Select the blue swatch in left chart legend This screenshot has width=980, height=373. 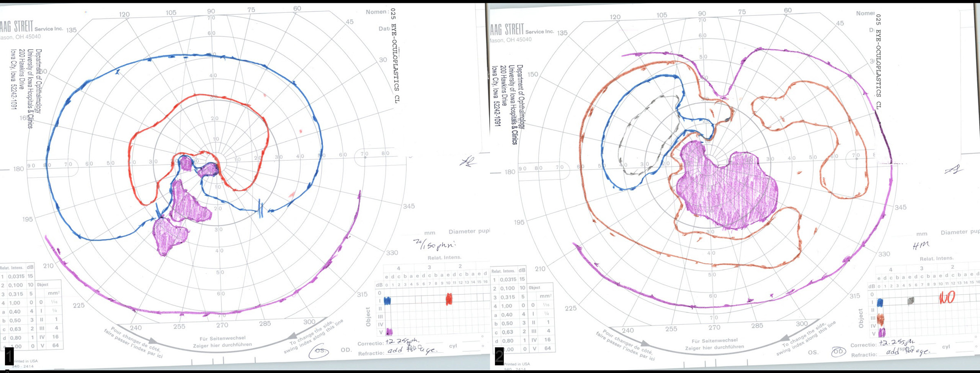point(387,301)
